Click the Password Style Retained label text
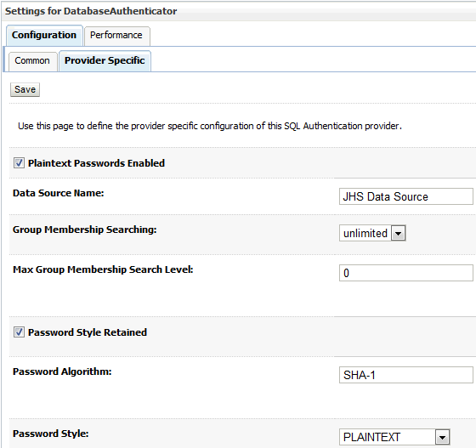Viewport: 476px width, 448px height. 88,332
